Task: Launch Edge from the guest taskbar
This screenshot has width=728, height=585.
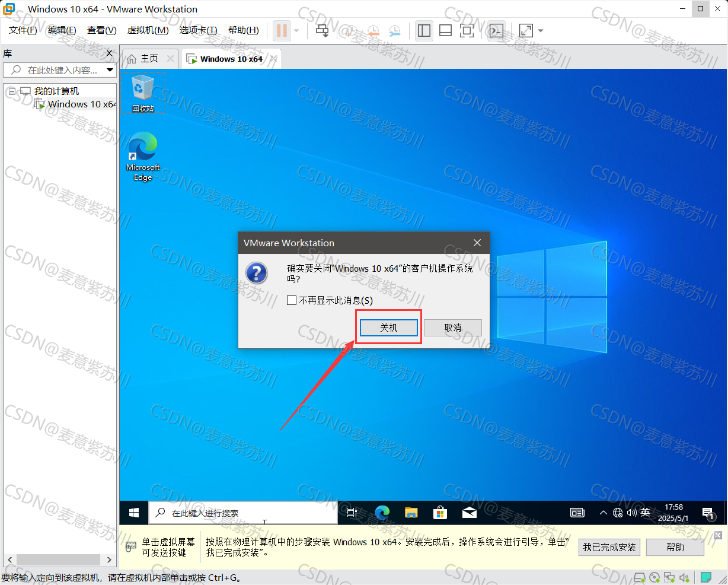Action: [x=382, y=513]
